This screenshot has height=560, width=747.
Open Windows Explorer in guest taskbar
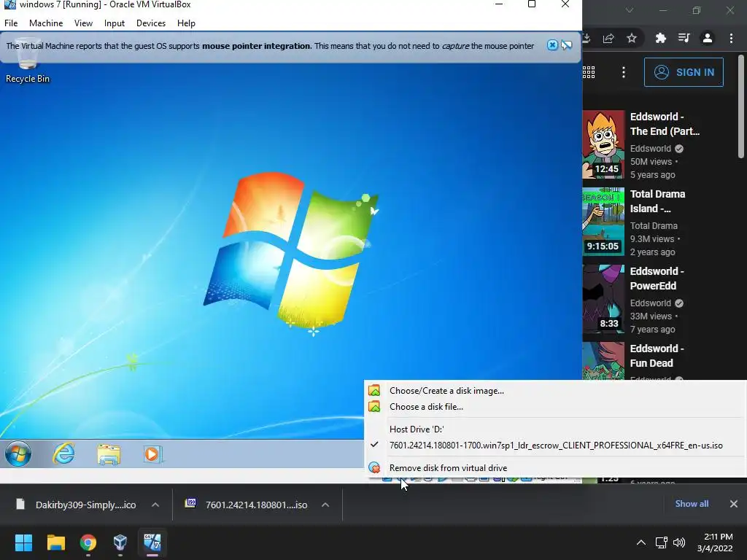point(109,454)
